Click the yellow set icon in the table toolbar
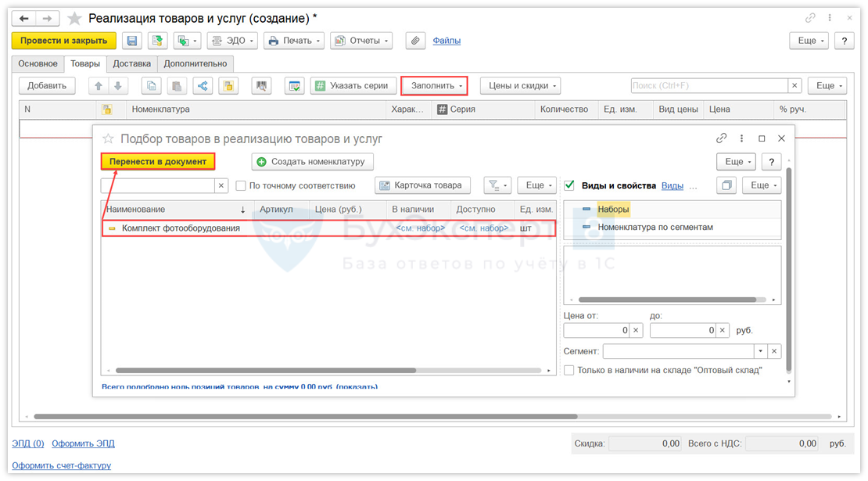Screen dimensions: 868x481 point(228,86)
